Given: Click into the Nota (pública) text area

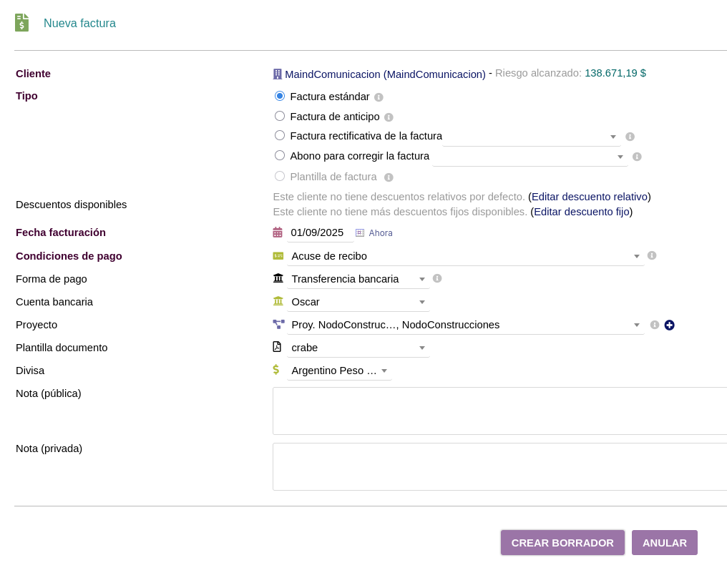Looking at the screenshot, I should tap(499, 411).
